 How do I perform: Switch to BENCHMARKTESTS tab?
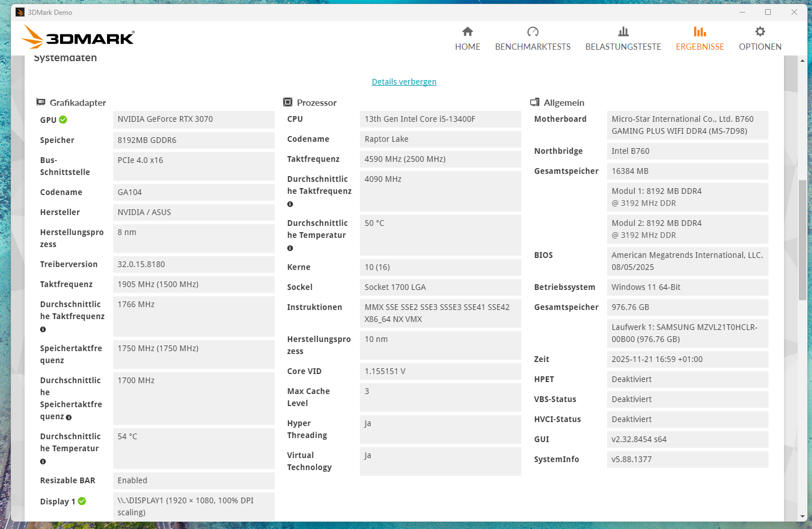point(533,38)
